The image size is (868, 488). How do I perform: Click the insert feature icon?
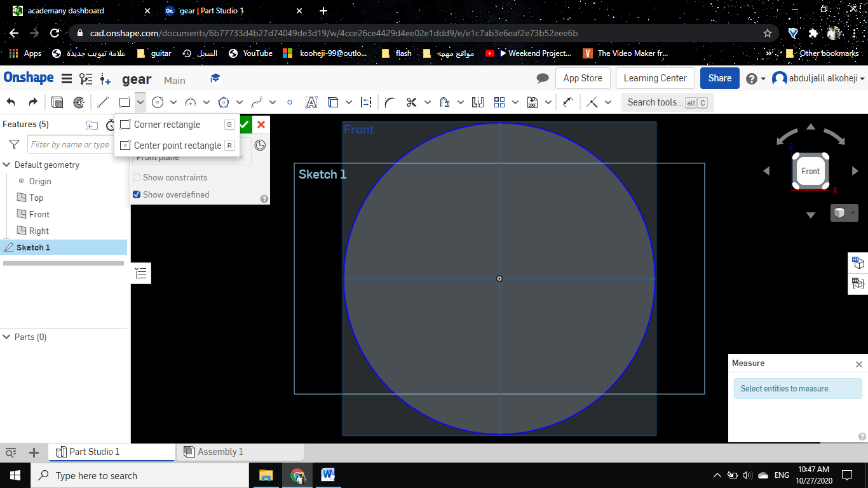[x=105, y=79]
